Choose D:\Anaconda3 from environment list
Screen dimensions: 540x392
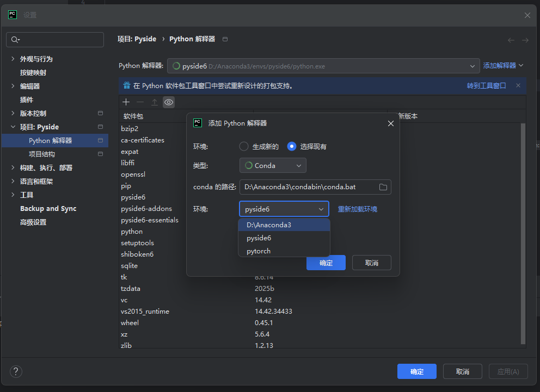click(x=284, y=225)
